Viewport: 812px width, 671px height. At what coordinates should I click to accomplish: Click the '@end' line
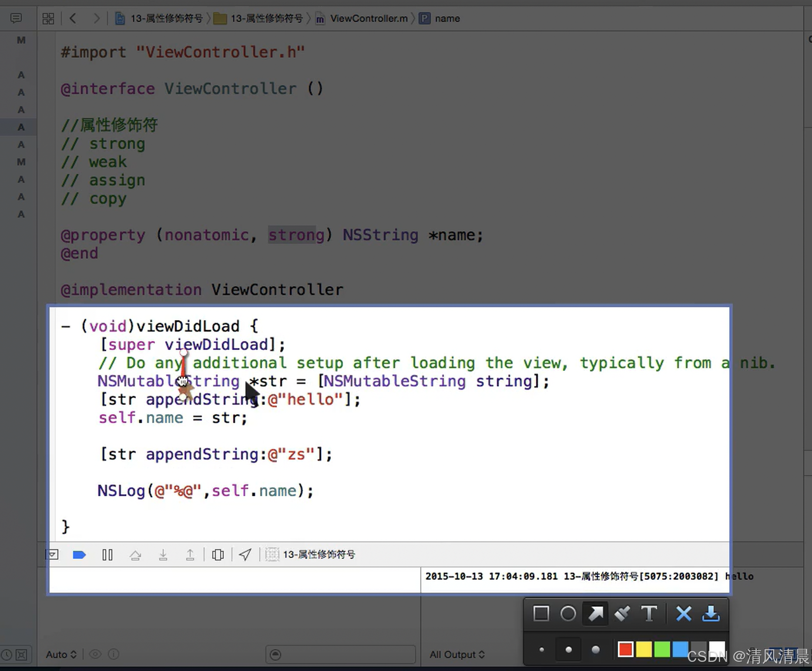pyautogui.click(x=80, y=253)
